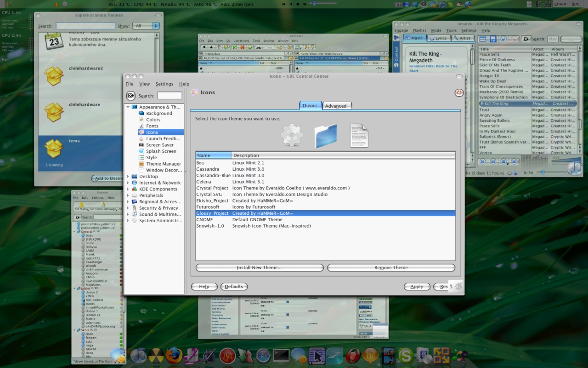The image size is (588, 368).
Task: Expand the Internet & Network category
Action: pyautogui.click(x=128, y=183)
